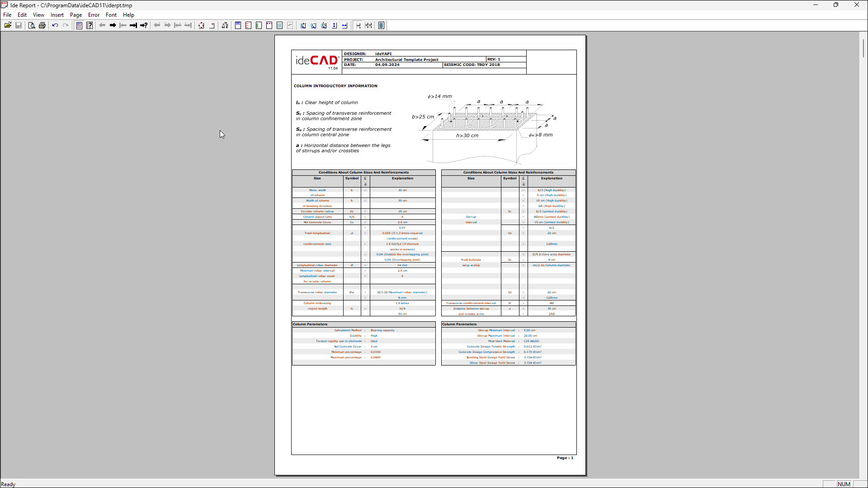Jump to last page arrow icon

coord(133,25)
